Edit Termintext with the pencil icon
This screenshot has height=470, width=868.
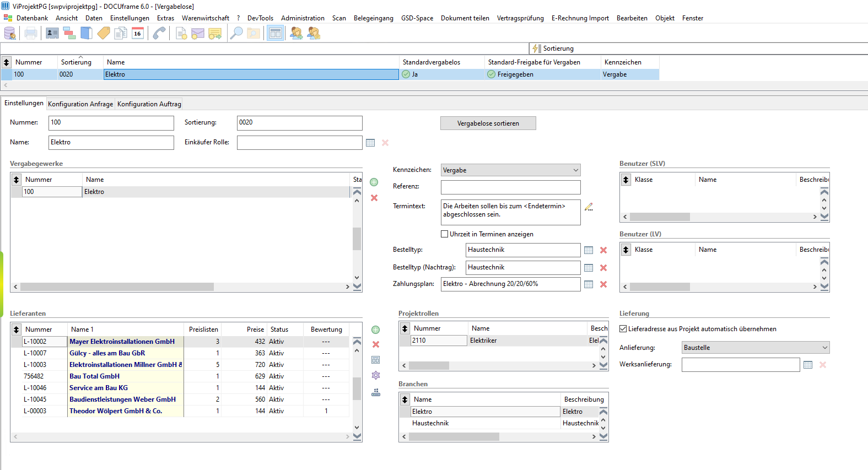point(589,207)
